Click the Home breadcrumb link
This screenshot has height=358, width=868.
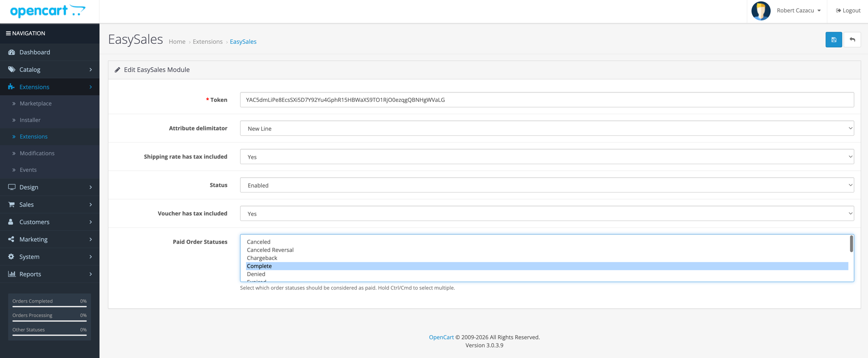(x=177, y=42)
